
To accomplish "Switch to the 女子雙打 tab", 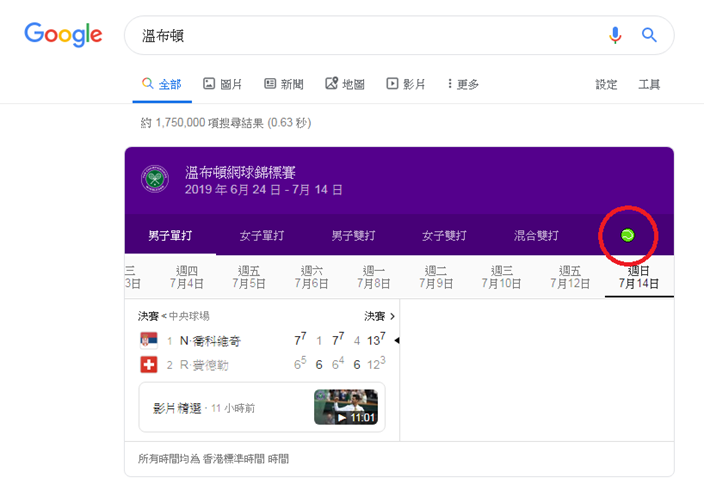I will [x=444, y=236].
